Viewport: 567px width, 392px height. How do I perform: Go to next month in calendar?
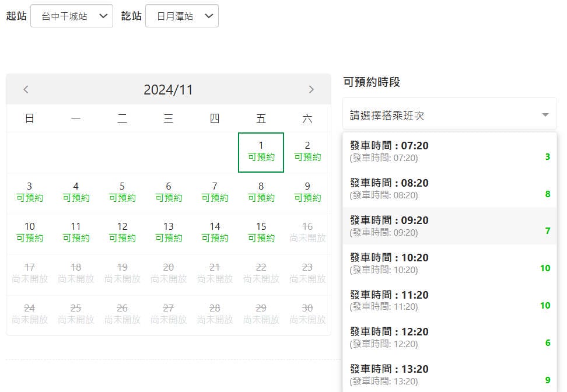pos(311,89)
